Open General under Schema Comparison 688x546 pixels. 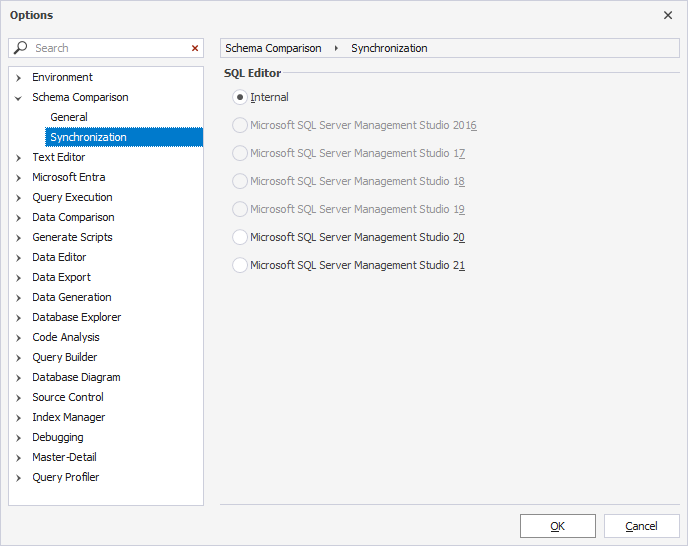[x=69, y=117]
